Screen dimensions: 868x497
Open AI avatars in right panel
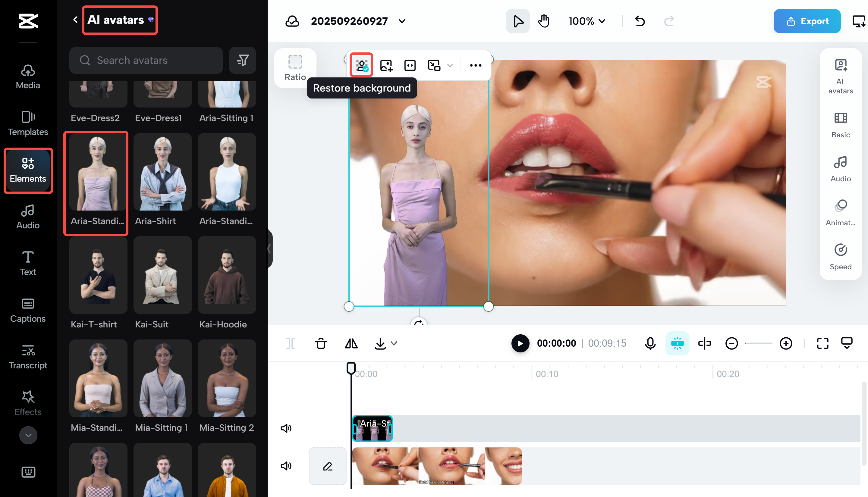(x=841, y=77)
